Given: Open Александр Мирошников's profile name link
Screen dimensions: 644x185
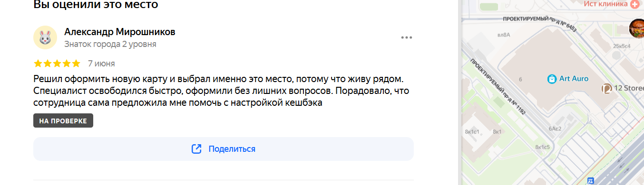Looking at the screenshot, I should pyautogui.click(x=120, y=32).
